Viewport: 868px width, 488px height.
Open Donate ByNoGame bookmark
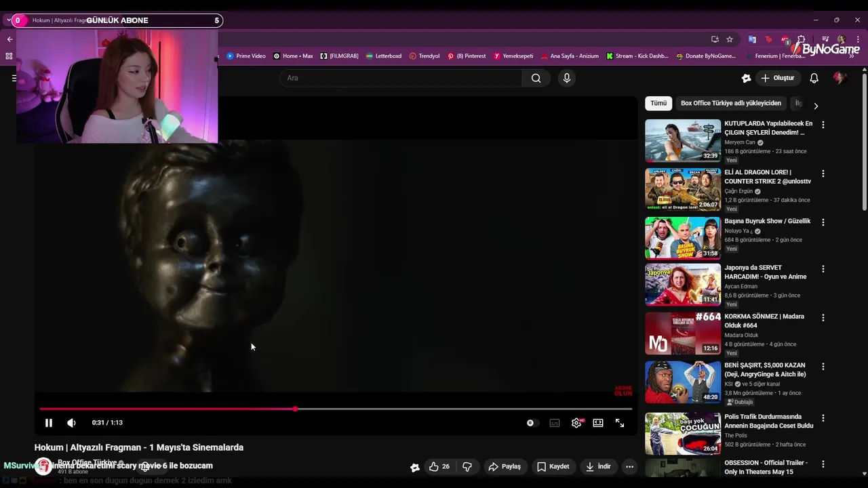point(706,56)
